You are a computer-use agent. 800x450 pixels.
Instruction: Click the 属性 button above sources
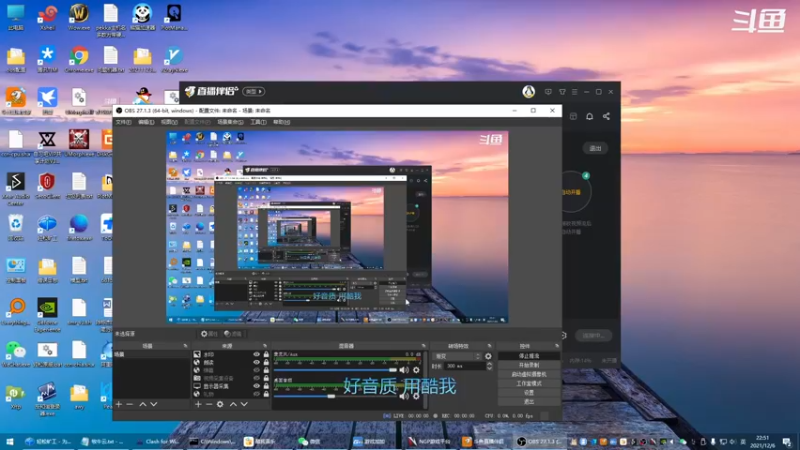coord(209,334)
